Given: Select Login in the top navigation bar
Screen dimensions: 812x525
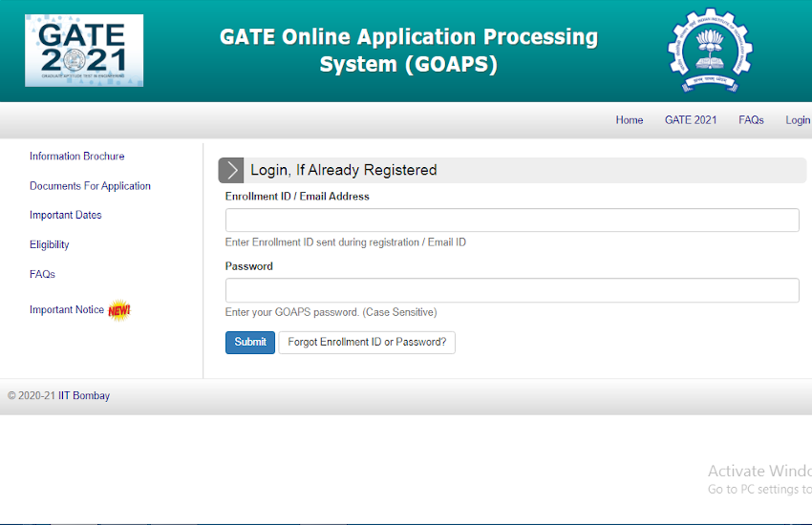Looking at the screenshot, I should 798,120.
